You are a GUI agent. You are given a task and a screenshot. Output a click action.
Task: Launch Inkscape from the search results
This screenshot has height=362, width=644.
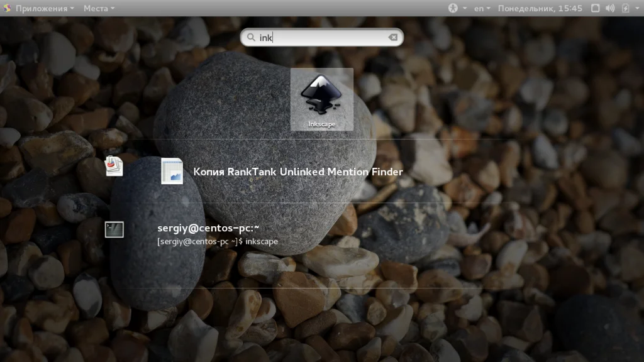pyautogui.click(x=321, y=99)
